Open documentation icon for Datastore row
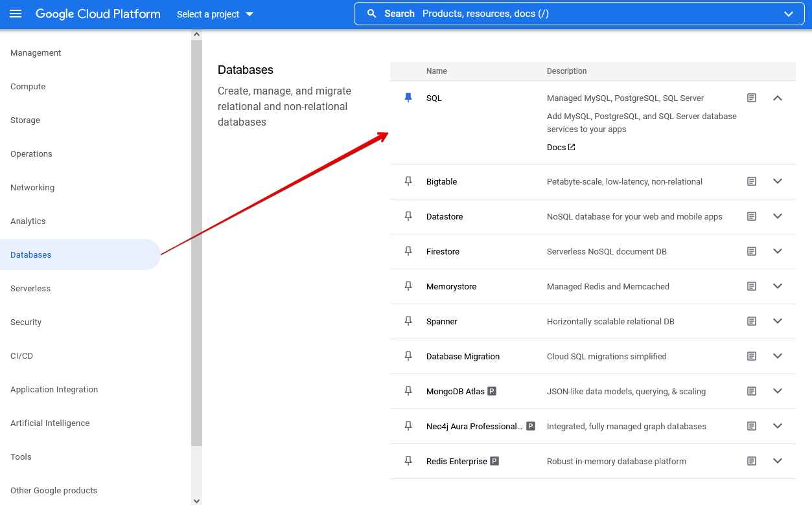 coord(752,216)
